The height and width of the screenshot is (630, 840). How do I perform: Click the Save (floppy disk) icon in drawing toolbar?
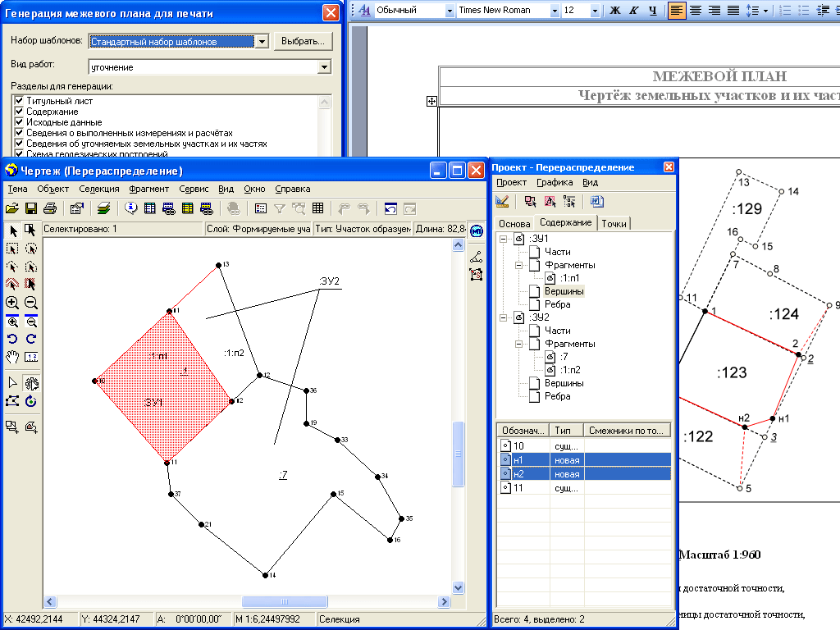31,208
